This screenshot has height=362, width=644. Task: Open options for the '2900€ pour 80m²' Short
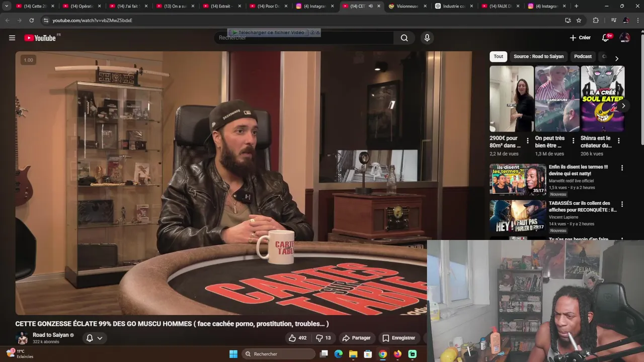click(x=527, y=141)
